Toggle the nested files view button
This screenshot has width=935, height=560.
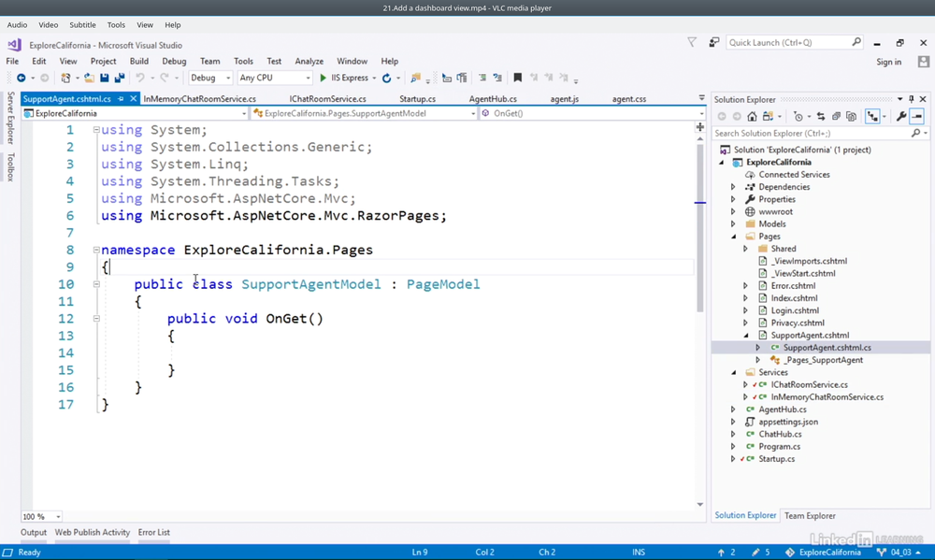(872, 117)
